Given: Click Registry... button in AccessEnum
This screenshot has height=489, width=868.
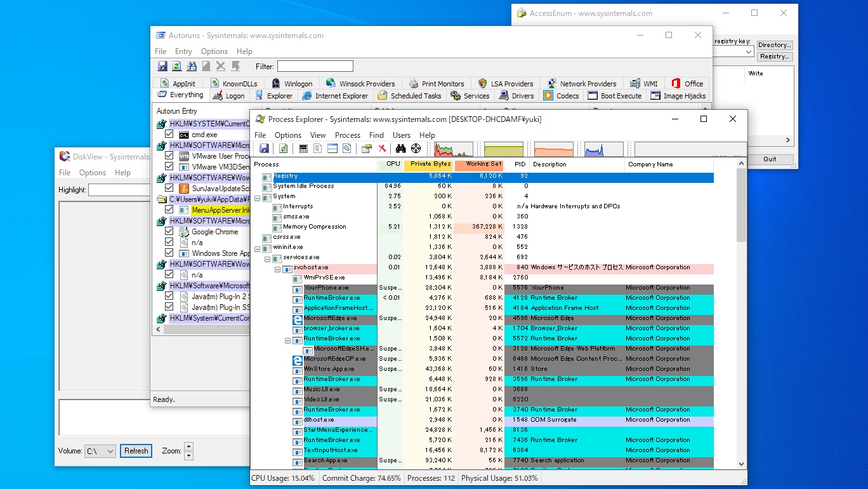Looking at the screenshot, I should (x=774, y=57).
